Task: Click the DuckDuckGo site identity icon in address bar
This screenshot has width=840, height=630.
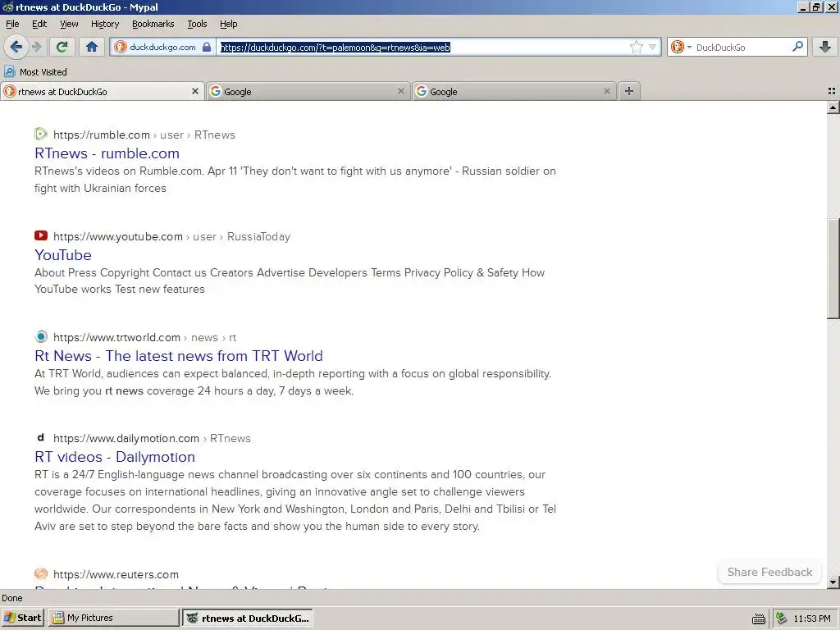Action: tap(121, 47)
